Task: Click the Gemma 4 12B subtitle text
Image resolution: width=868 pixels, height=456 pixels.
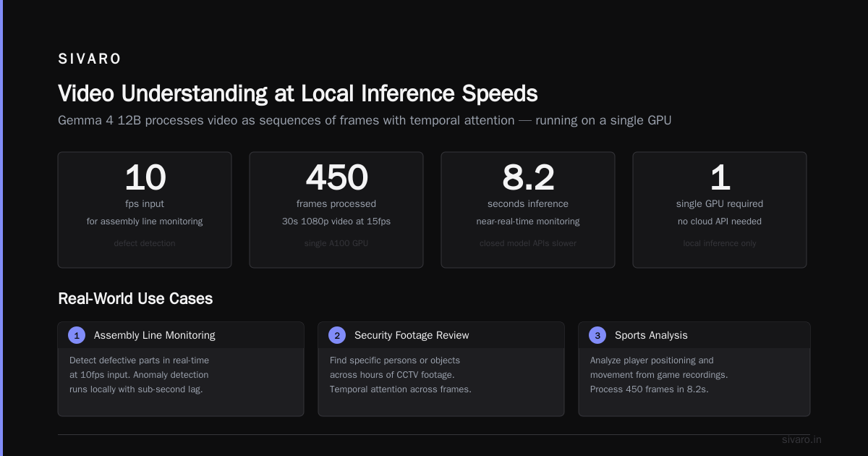Action: tap(365, 120)
